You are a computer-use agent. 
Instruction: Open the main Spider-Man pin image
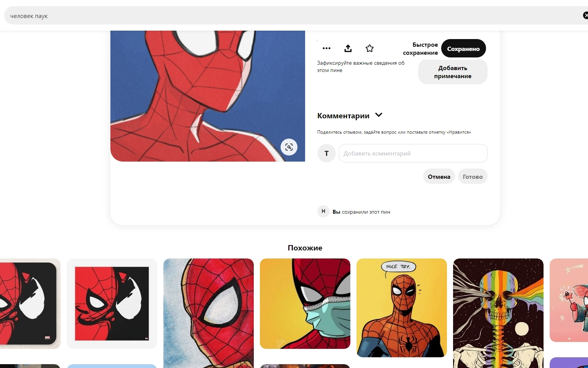coord(208,96)
